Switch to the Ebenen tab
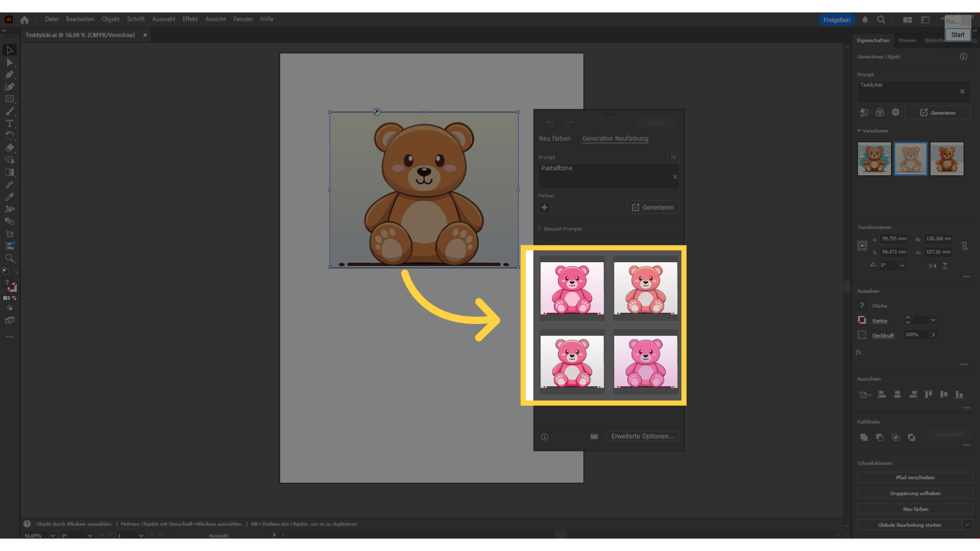This screenshot has width=980, height=551. 907,40
